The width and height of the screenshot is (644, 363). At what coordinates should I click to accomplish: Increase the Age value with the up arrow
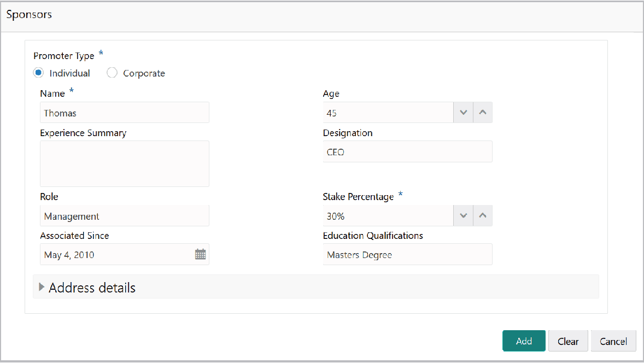pyautogui.click(x=483, y=112)
